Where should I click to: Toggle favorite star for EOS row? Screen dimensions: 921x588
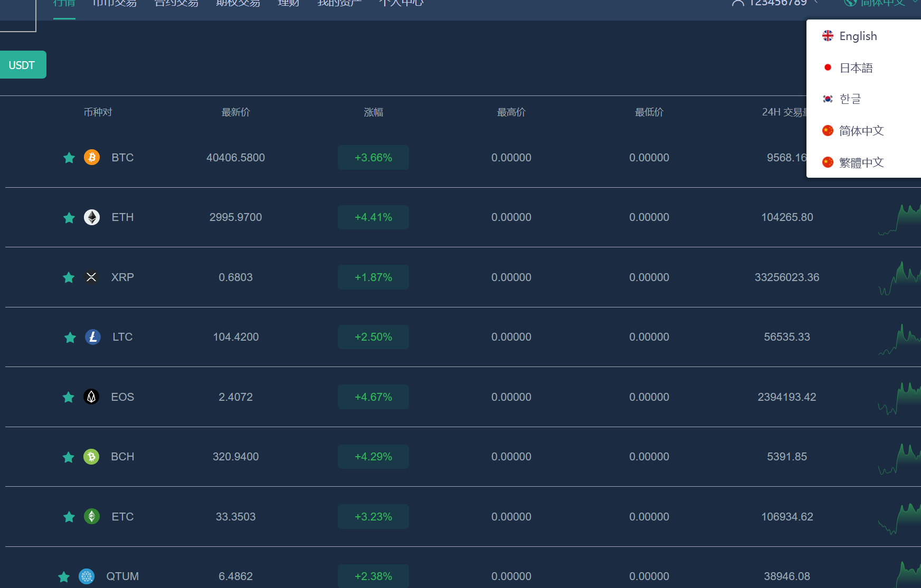click(x=69, y=397)
